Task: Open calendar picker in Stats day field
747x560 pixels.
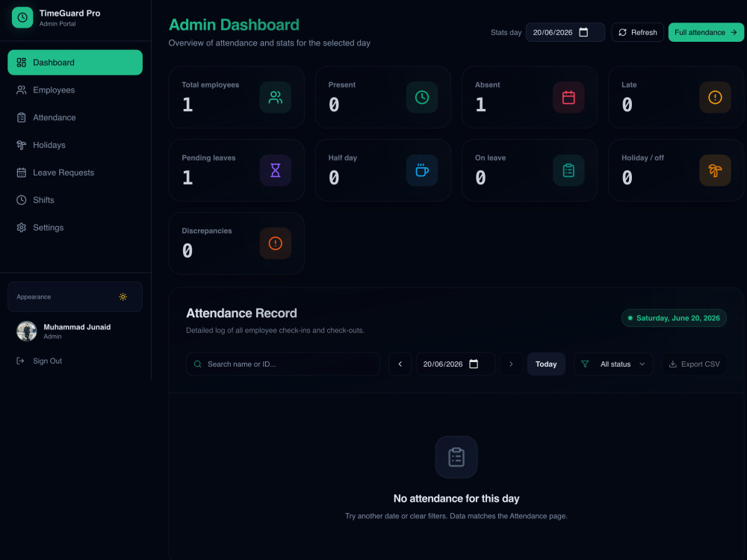Action: 583,32
